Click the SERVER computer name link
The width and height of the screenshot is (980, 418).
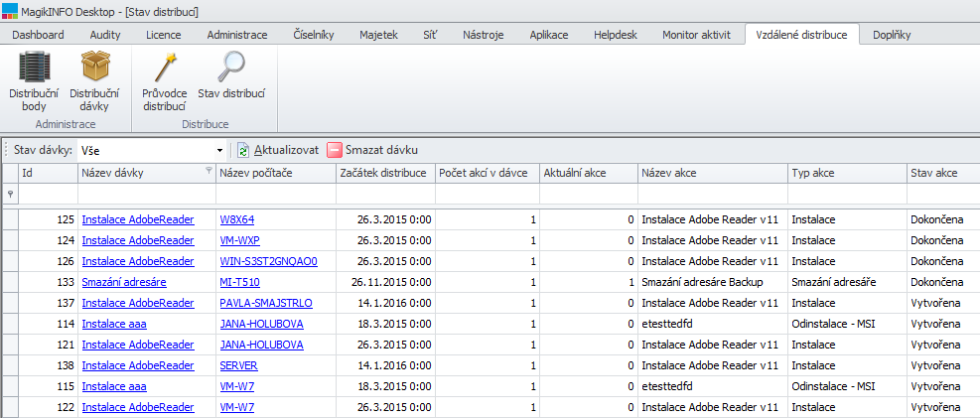click(239, 365)
